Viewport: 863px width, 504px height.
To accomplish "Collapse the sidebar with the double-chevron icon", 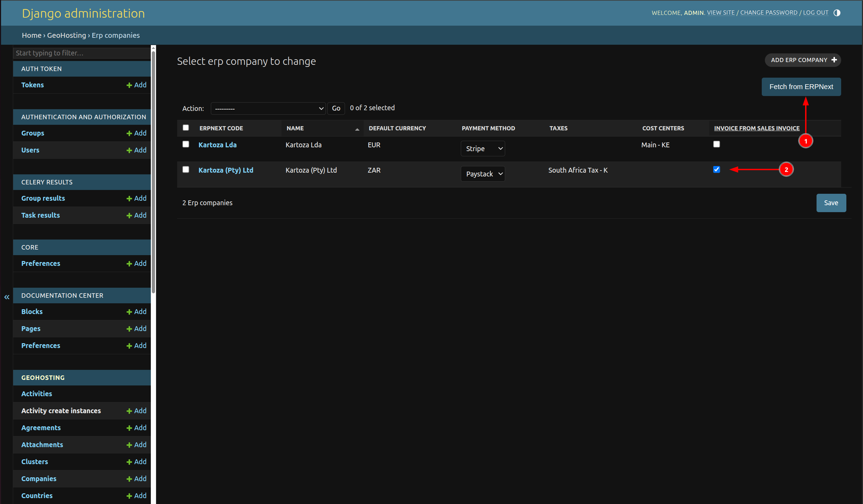I will (7, 297).
